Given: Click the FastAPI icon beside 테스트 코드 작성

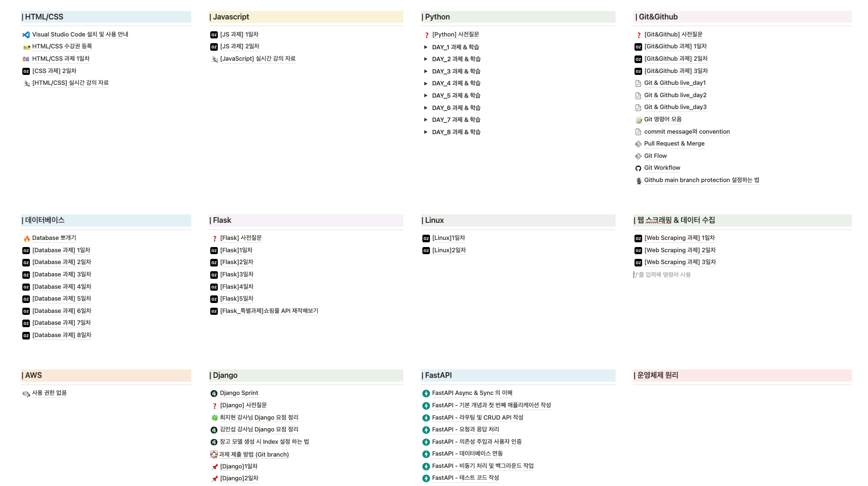Looking at the screenshot, I should click(x=426, y=478).
